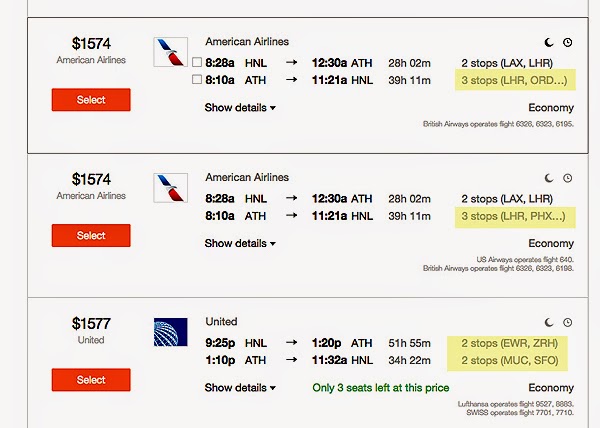Image resolution: width=600 pixels, height=428 pixels.
Task: Click the moon icon in the LHR, PHX result
Action: pos(549,178)
